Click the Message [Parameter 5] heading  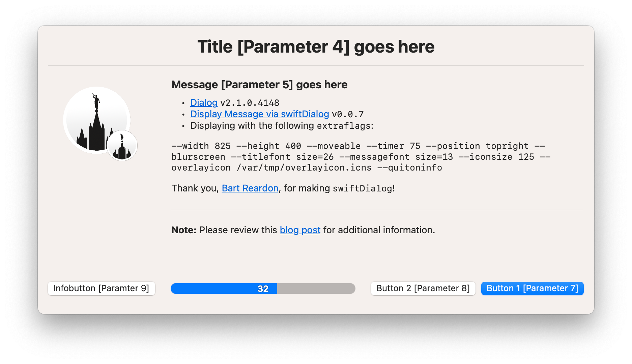[x=259, y=85]
